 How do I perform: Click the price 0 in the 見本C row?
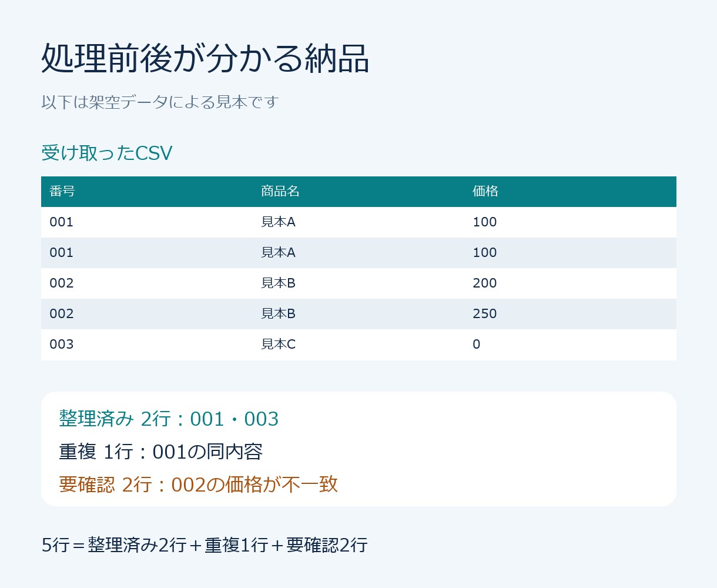click(477, 345)
